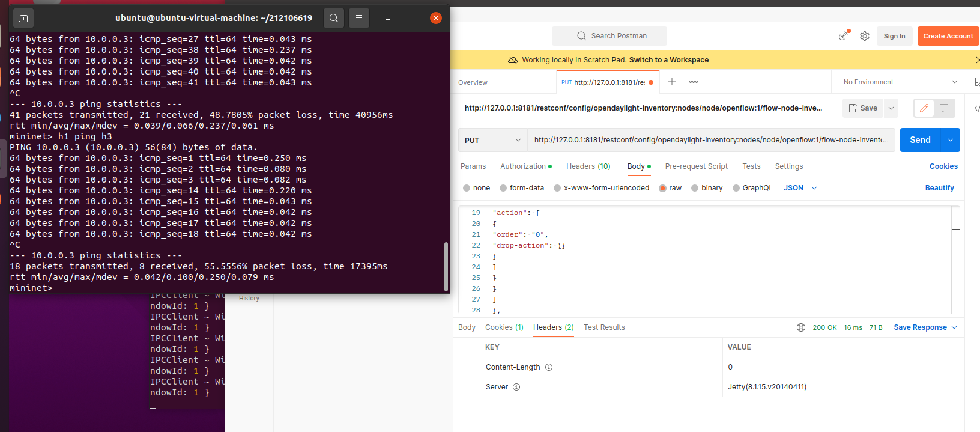Open the tab options three-dots menu
This screenshot has height=432, width=980.
pyautogui.click(x=694, y=82)
